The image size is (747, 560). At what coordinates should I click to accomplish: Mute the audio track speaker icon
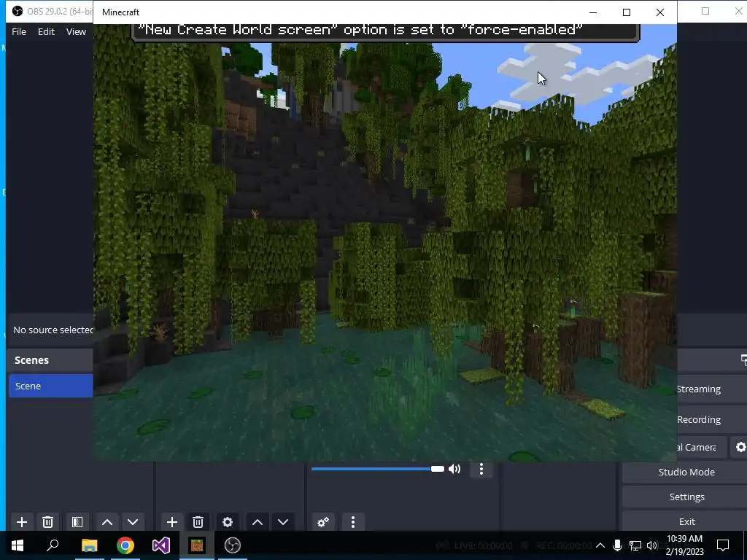click(455, 469)
